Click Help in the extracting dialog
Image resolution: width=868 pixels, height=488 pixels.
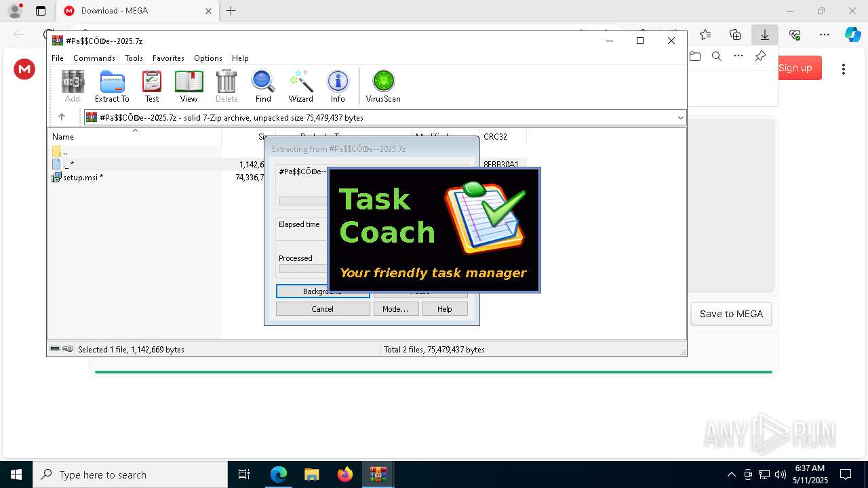point(445,309)
